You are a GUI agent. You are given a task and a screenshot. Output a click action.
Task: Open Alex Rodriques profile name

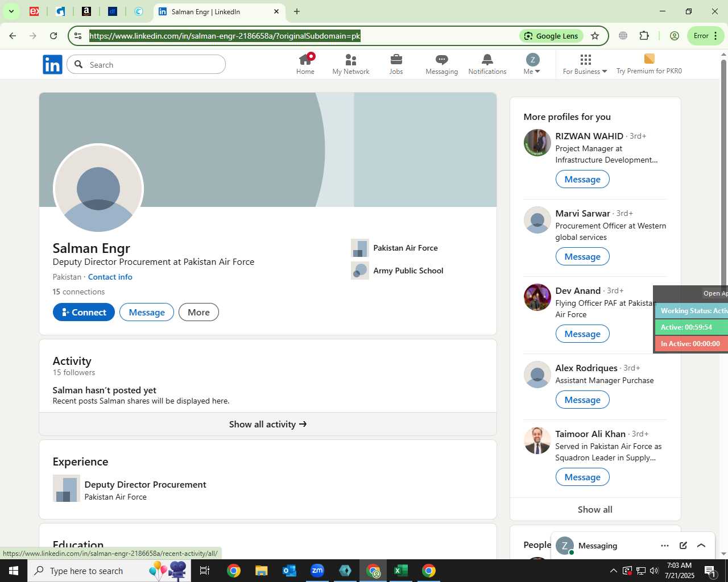[586, 368]
